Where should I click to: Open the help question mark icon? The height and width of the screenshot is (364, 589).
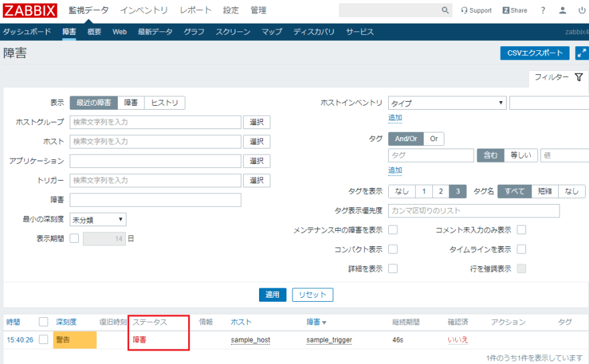point(543,11)
